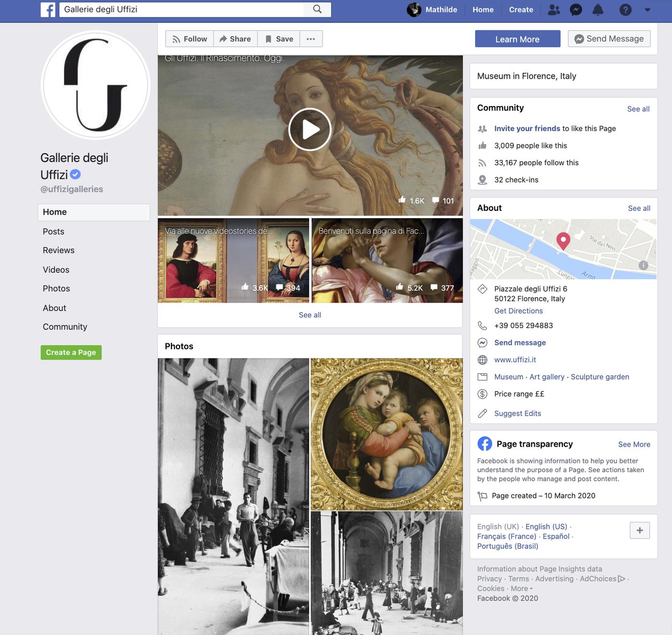This screenshot has width=672, height=635.
Task: Click Information about Page Insights data
Action: tap(540, 569)
